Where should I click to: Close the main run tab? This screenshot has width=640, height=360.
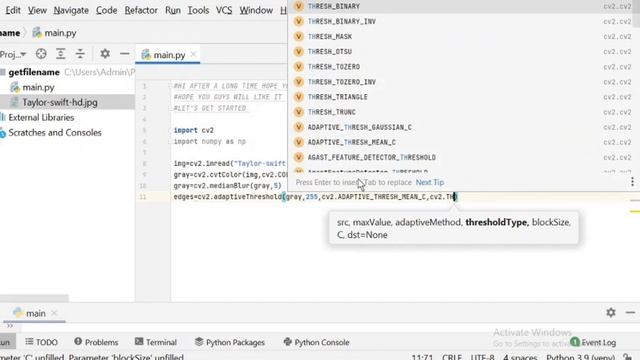54,313
